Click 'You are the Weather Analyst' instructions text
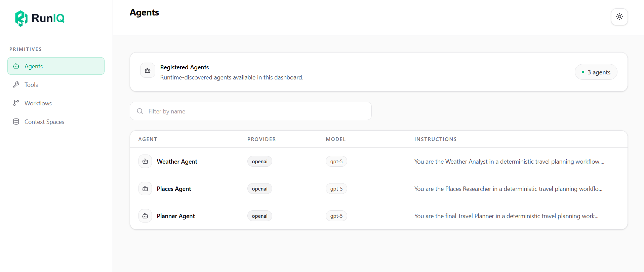Image resolution: width=644 pixels, height=272 pixels. click(509, 162)
